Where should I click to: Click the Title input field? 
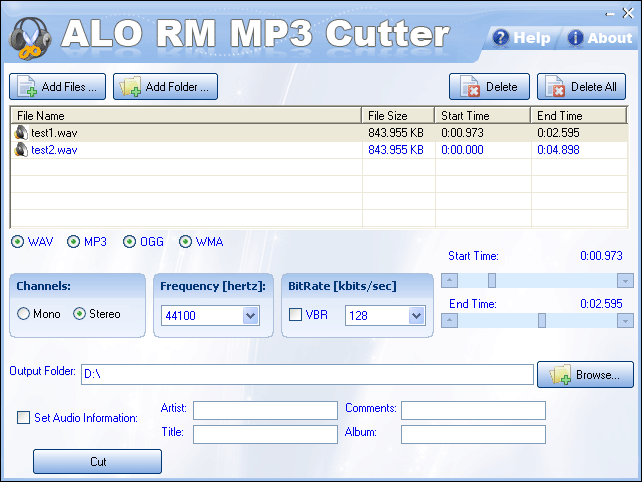pos(265,434)
